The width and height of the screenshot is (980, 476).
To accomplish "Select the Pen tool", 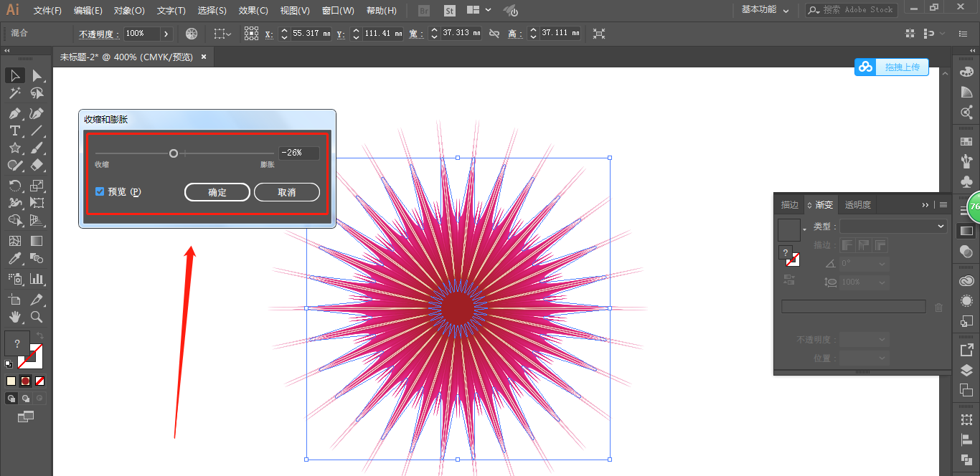I will click(14, 113).
